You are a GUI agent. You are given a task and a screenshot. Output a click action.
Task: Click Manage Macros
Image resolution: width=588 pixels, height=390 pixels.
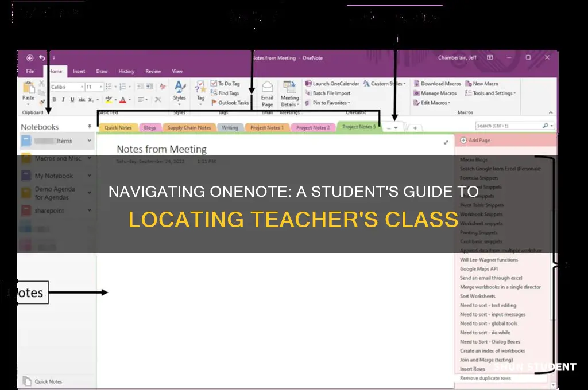[x=435, y=93]
